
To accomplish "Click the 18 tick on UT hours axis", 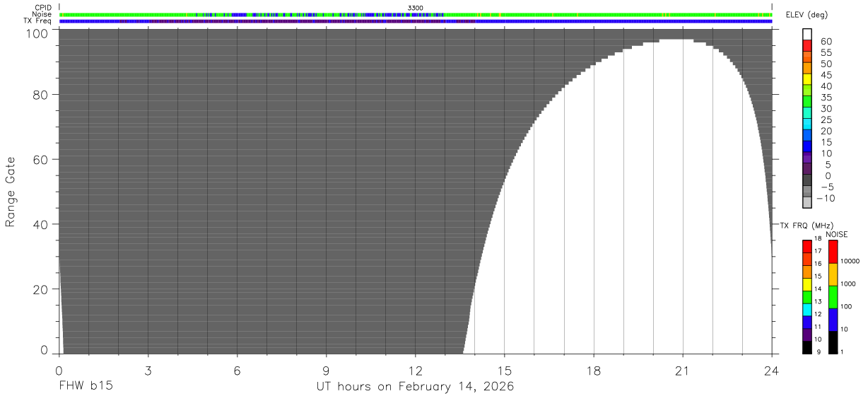I will point(594,371).
